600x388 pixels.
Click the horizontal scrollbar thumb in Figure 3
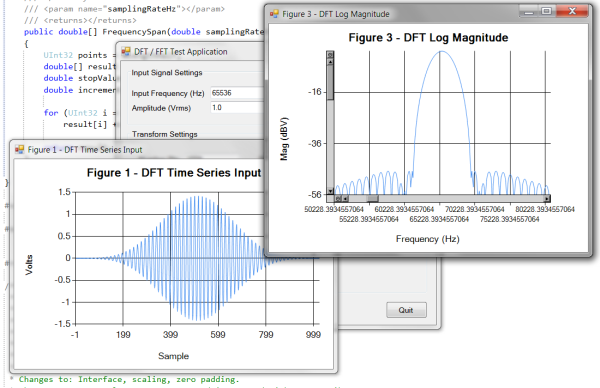[x=372, y=199]
